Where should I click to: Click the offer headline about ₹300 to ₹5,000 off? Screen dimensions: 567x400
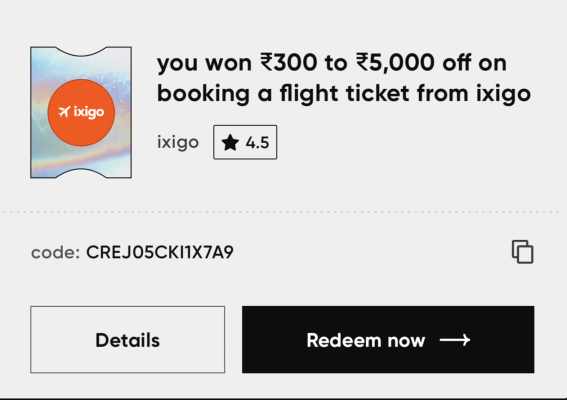tap(344, 78)
